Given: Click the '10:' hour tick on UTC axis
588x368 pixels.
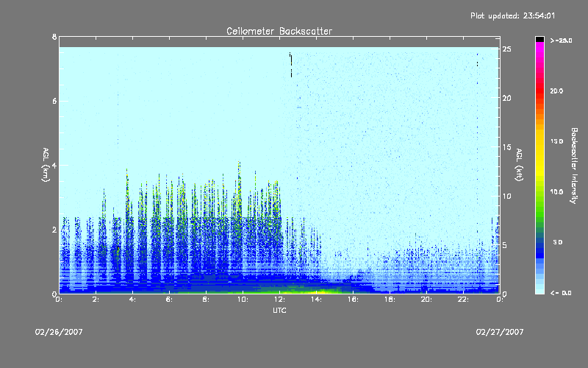Looking at the screenshot, I should coord(243,300).
